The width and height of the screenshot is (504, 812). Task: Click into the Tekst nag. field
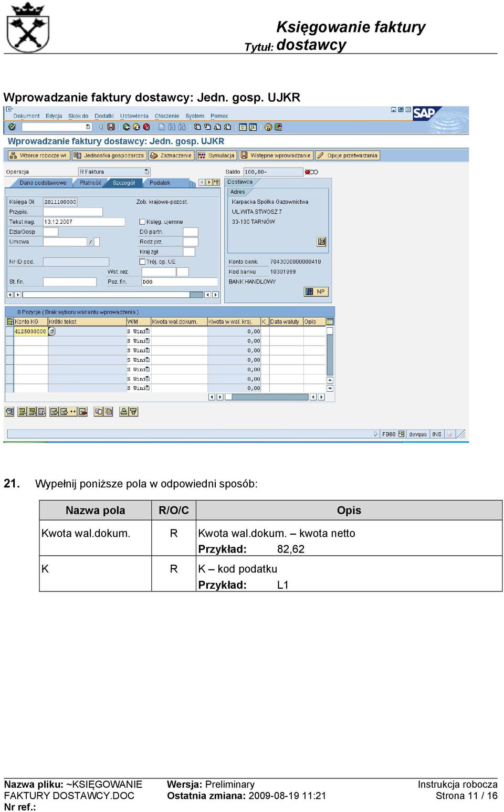click(84, 222)
